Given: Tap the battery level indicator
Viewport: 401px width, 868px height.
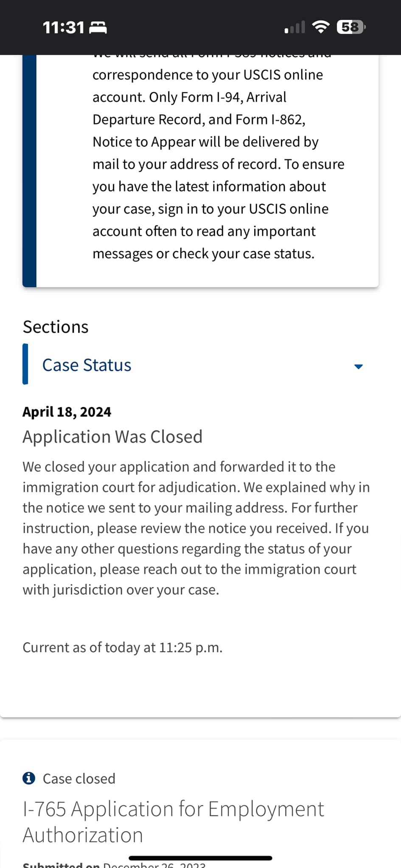Looking at the screenshot, I should click(x=351, y=27).
